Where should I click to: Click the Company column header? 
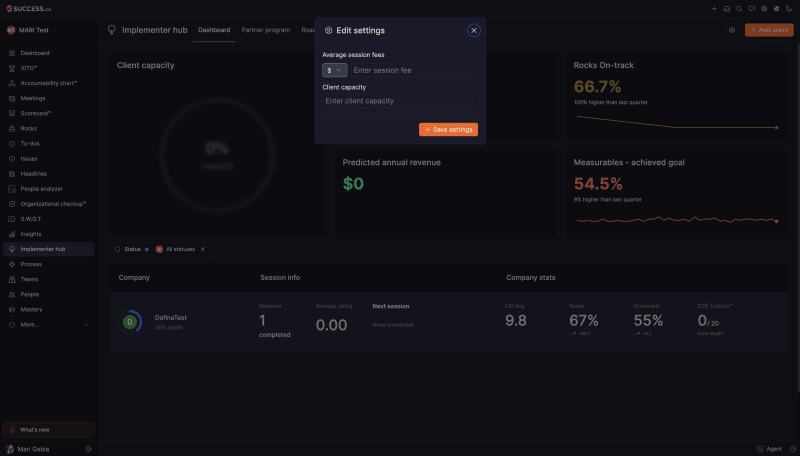click(x=134, y=277)
